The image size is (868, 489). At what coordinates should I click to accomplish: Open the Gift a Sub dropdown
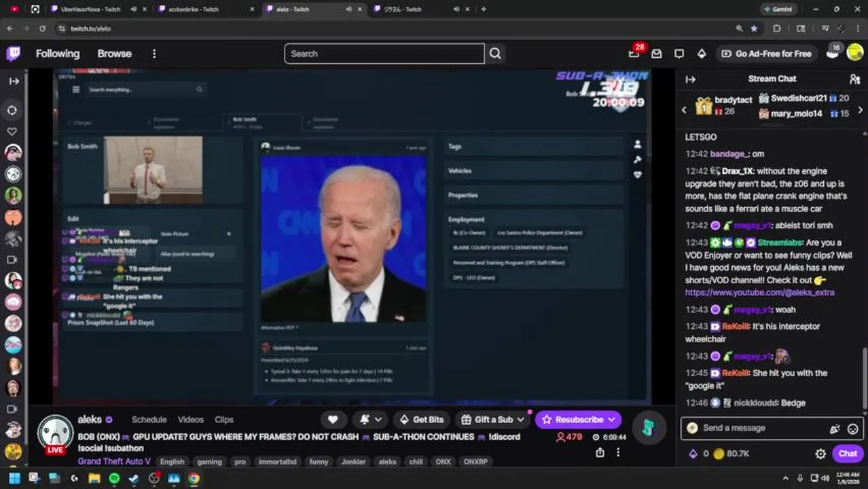pos(493,420)
